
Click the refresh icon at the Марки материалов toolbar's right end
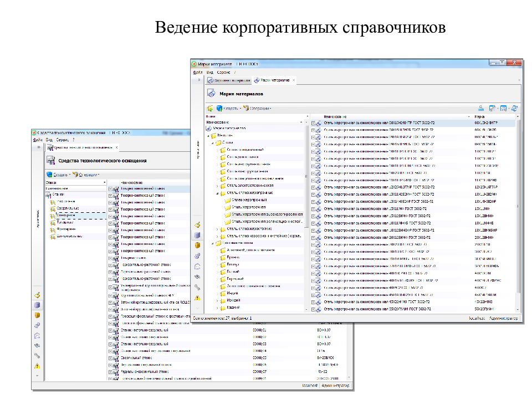[x=514, y=108]
